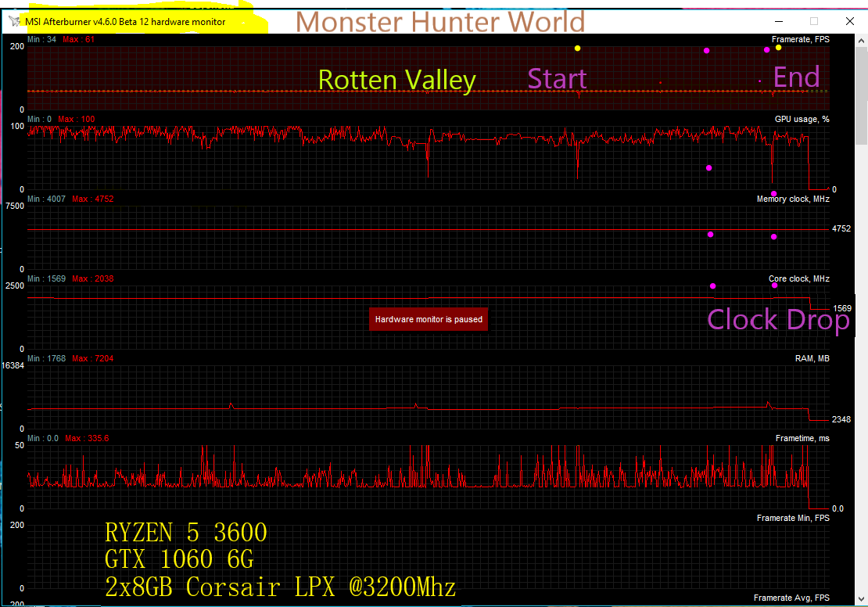Click the 'Max : 2038' core clock value

[92, 278]
